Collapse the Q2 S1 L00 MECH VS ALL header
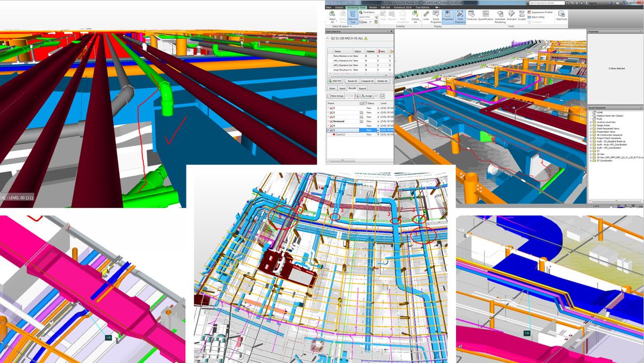This screenshot has height=363, width=644. click(327, 39)
